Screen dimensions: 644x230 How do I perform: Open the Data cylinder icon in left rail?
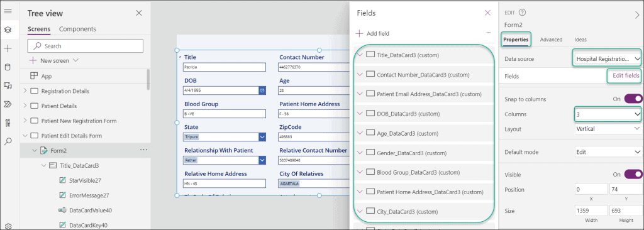point(8,67)
